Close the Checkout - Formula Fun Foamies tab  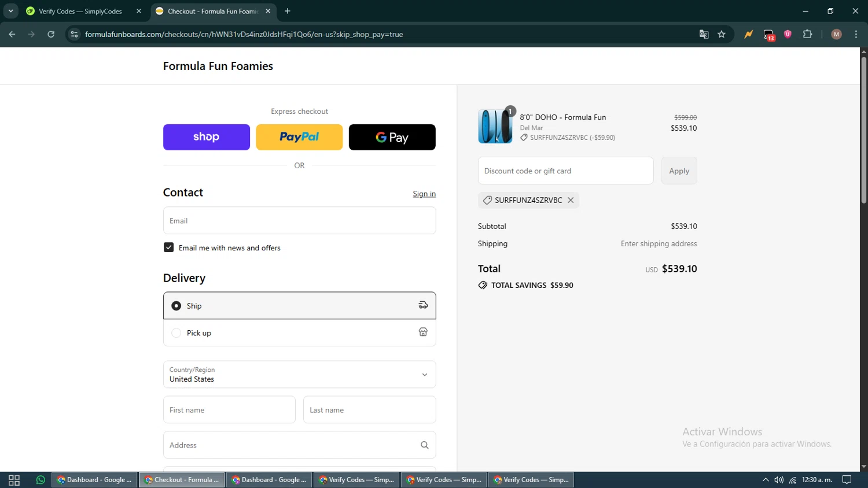coord(268,11)
